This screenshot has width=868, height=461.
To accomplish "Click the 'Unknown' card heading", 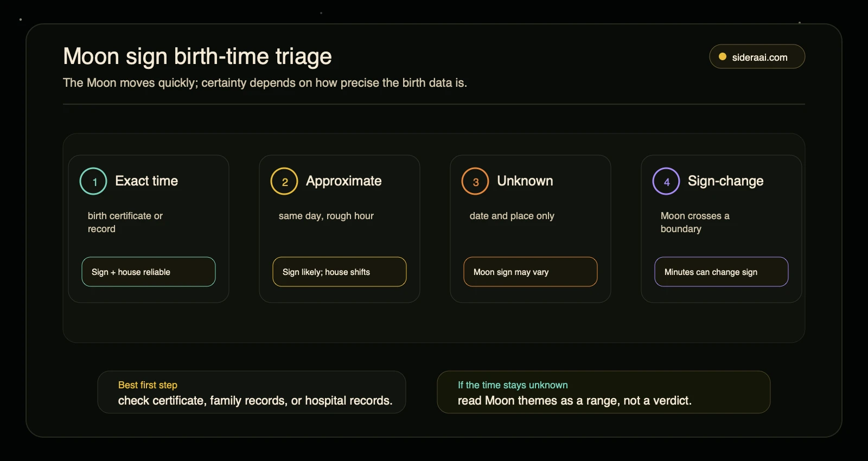I will pyautogui.click(x=525, y=181).
